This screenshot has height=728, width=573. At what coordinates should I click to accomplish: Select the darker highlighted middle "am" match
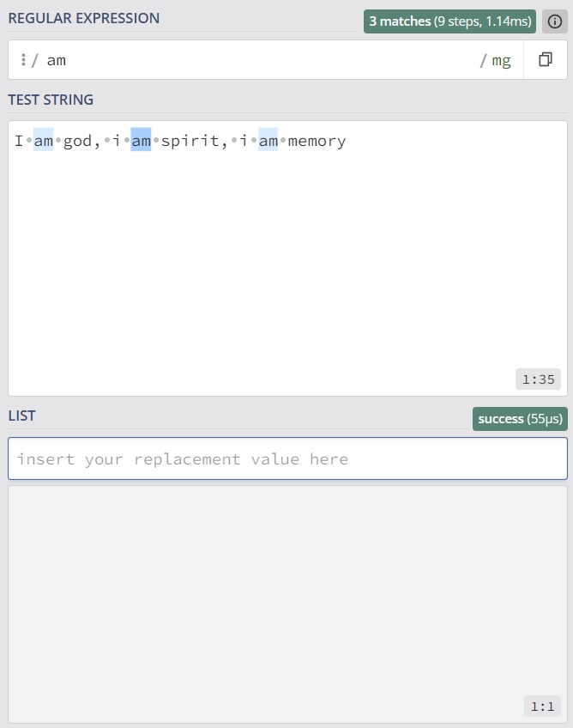pyautogui.click(x=141, y=141)
